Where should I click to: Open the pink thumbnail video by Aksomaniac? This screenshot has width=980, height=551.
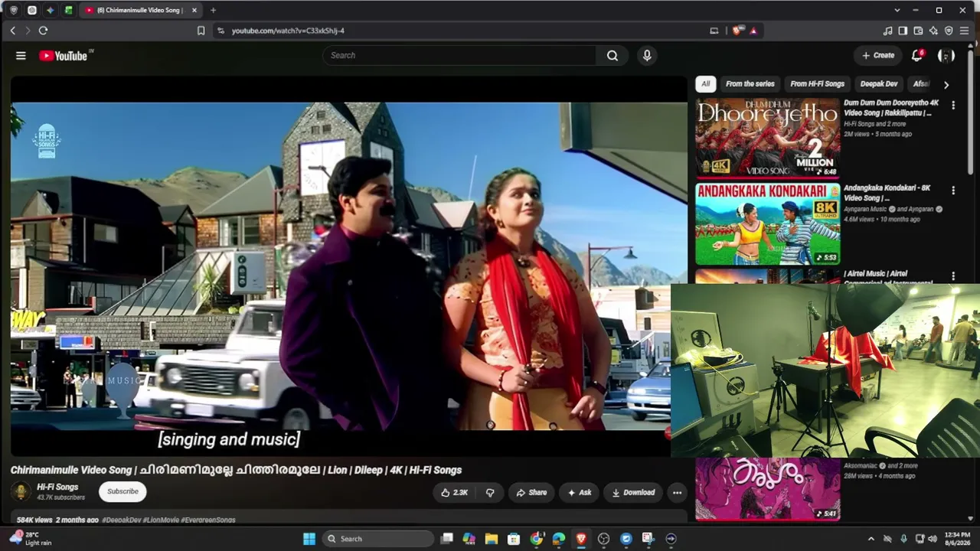(x=768, y=489)
